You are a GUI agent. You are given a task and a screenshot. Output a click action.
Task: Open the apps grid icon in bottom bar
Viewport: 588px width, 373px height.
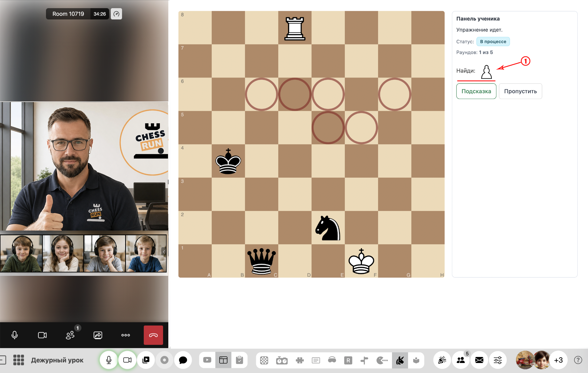[x=19, y=360]
